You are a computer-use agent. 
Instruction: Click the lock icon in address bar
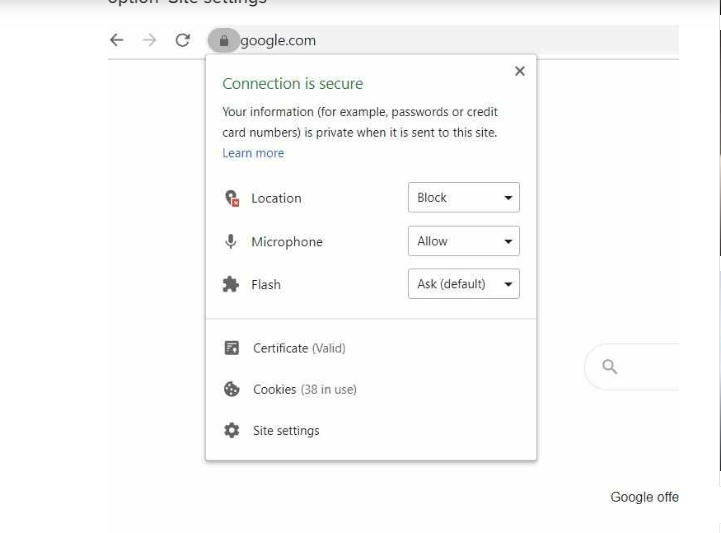pyautogui.click(x=223, y=40)
